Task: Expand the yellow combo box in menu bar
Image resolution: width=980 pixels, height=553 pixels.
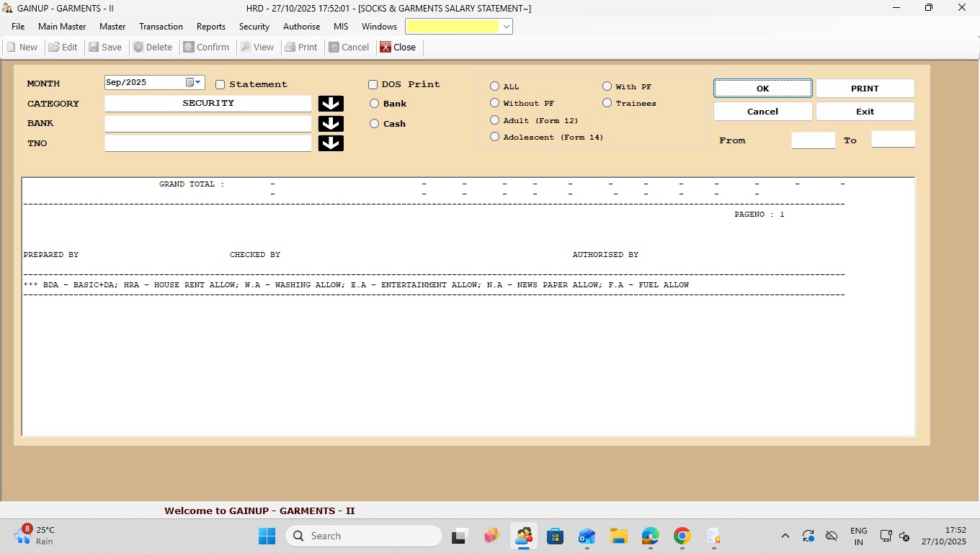Action: 507,27
